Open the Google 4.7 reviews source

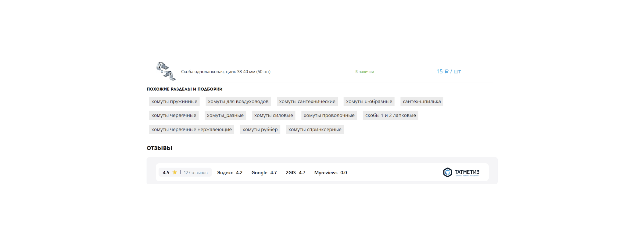[264, 173]
